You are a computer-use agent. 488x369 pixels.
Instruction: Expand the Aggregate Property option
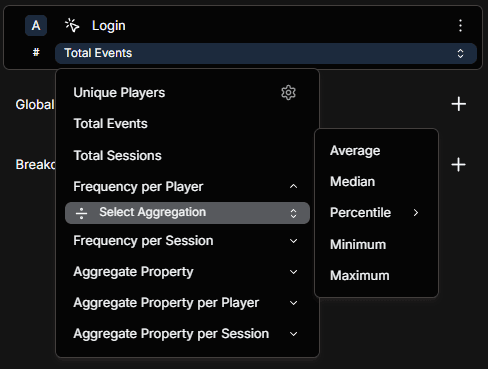[185, 272]
